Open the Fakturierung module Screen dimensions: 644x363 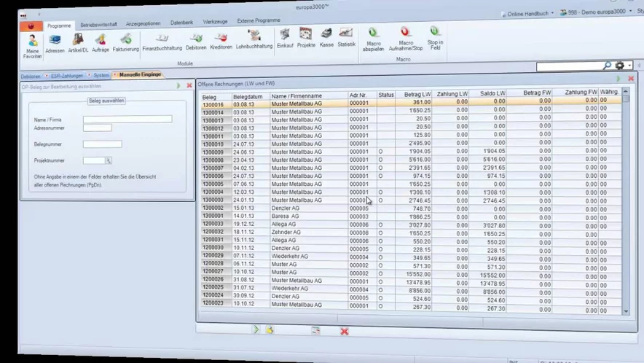126,43
